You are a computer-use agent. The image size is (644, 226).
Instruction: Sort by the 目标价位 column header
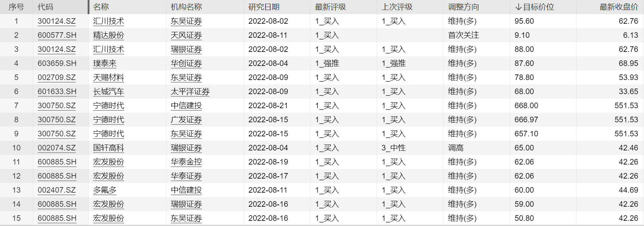pos(534,7)
